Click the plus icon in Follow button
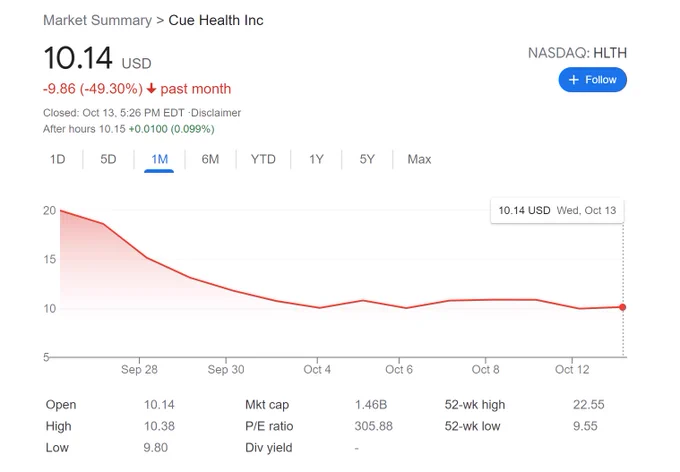Viewport: 680px width, 472px height. [x=573, y=80]
